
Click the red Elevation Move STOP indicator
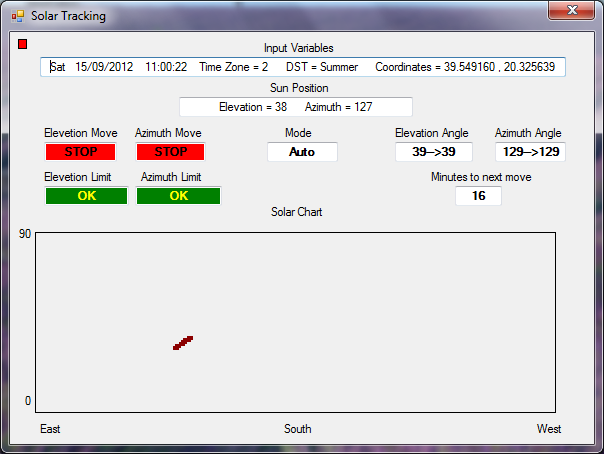pyautogui.click(x=81, y=152)
